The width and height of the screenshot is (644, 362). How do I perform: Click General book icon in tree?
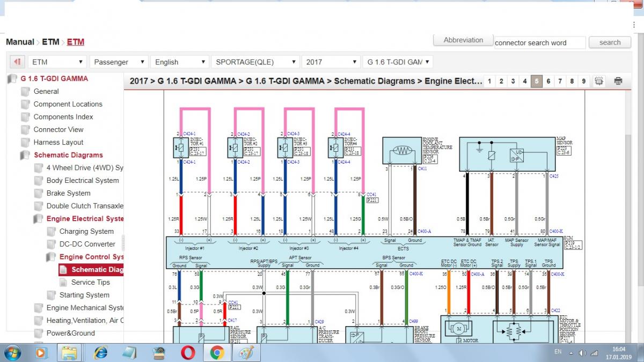[25, 91]
